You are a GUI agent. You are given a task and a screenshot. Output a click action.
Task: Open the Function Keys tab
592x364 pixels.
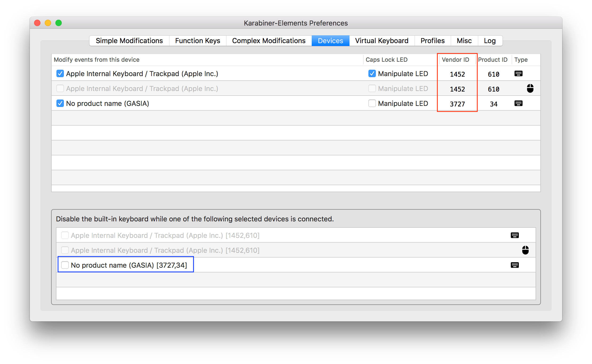coord(198,41)
